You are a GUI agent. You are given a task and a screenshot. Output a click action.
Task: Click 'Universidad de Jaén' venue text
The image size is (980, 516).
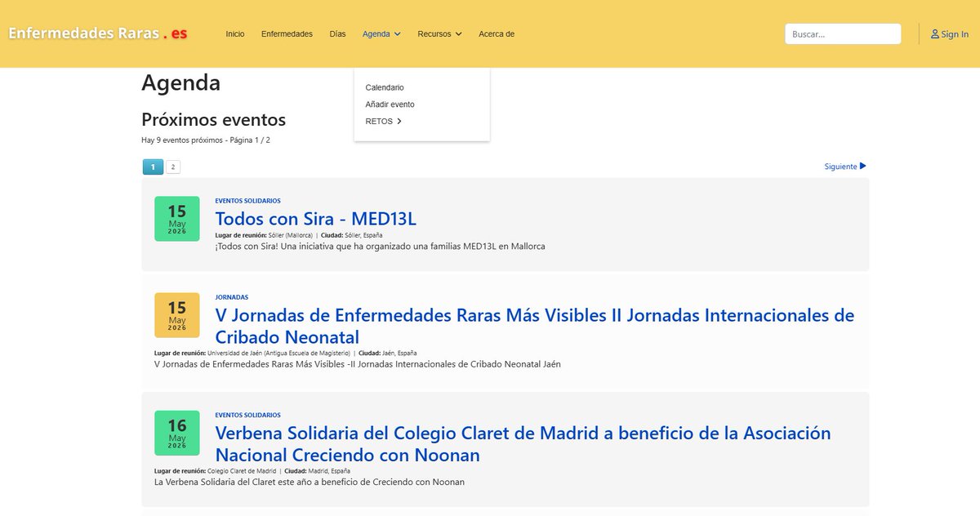[x=278, y=354]
